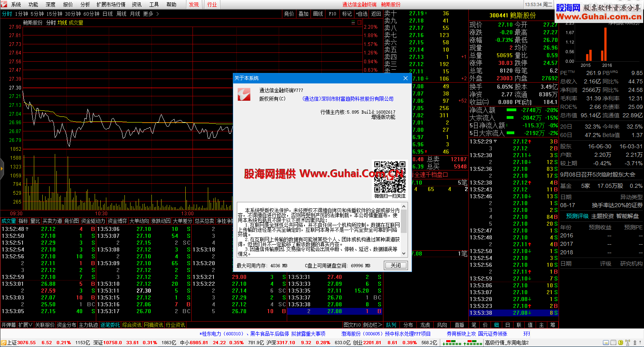Expand the 扩展V bottom dropdown
The width and height of the screenshot is (644, 347).
(25, 325)
